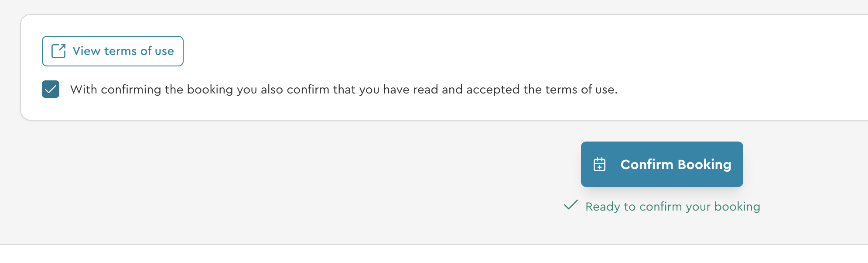Viewport: 868px width, 263px height.
Task: Toggle the checked box next to booking terms
Action: [51, 90]
